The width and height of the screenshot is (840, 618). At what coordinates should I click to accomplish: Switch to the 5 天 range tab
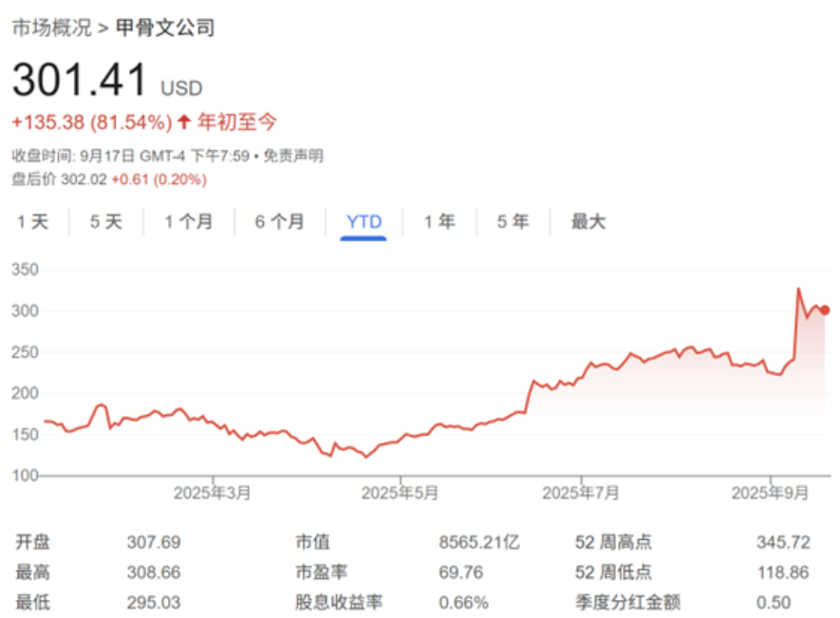tap(106, 221)
